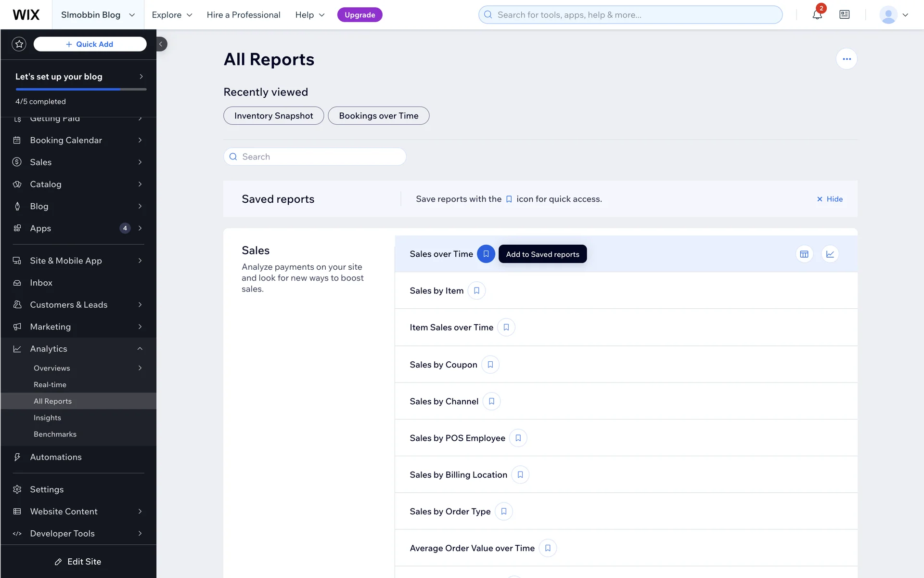Click the Upgrade button
This screenshot has height=578, width=924.
(359, 15)
